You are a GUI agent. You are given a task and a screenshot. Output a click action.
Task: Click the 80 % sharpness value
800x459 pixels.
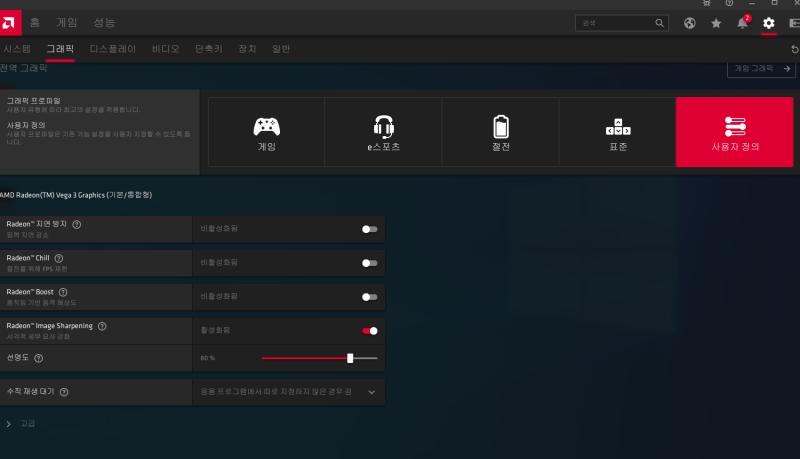tap(208, 358)
